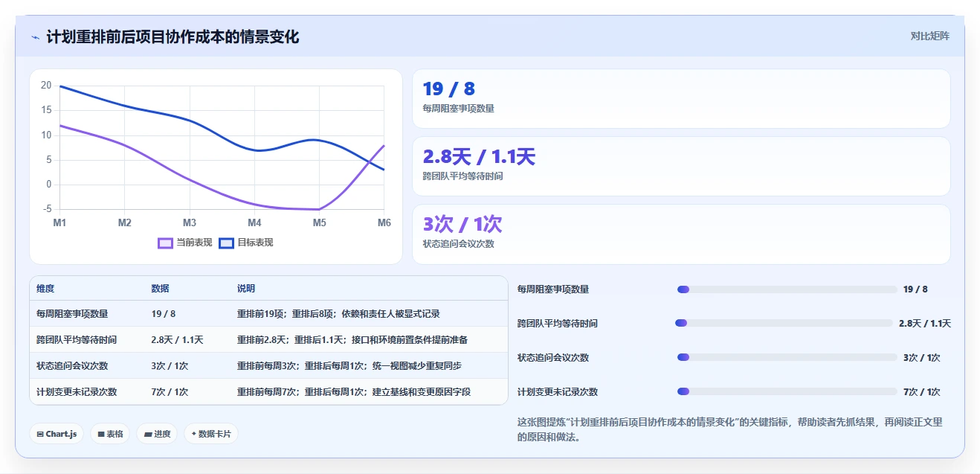
Task: Click the 数据 table column header
Action: 160,289
